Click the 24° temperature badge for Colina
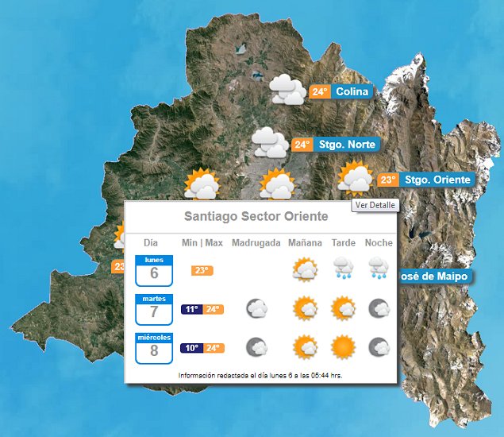Image resolution: width=504 pixels, height=437 pixels. (320, 91)
